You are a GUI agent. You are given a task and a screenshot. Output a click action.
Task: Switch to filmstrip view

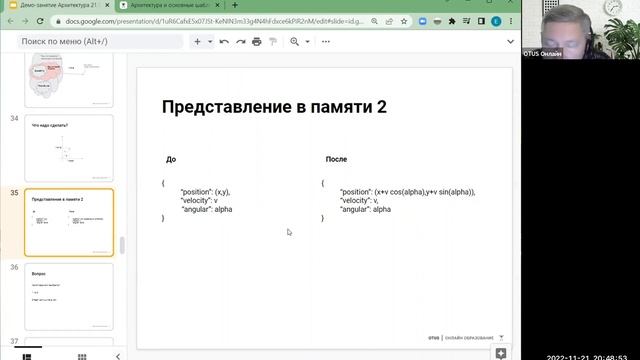(x=27, y=357)
